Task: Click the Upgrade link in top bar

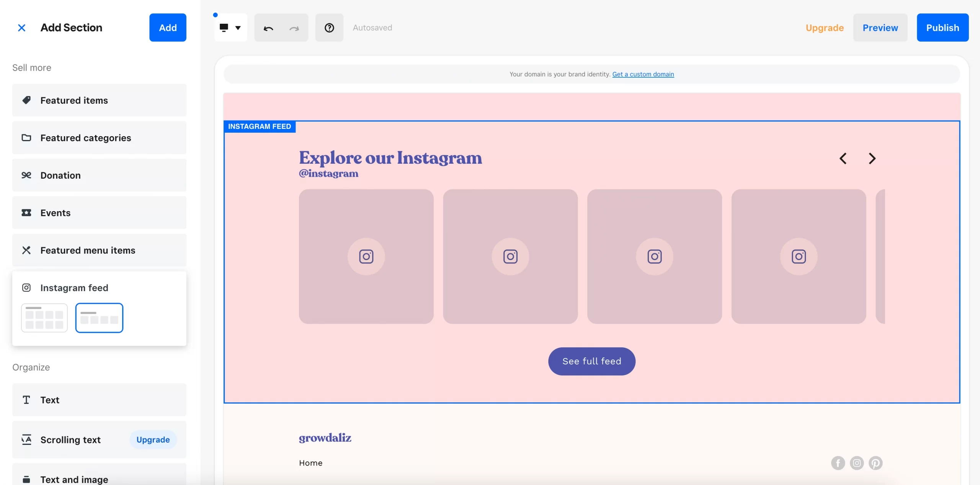Action: [x=824, y=28]
